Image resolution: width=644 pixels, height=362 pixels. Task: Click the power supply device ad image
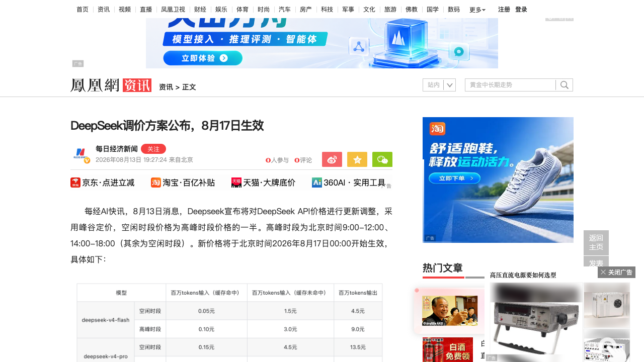click(x=536, y=322)
